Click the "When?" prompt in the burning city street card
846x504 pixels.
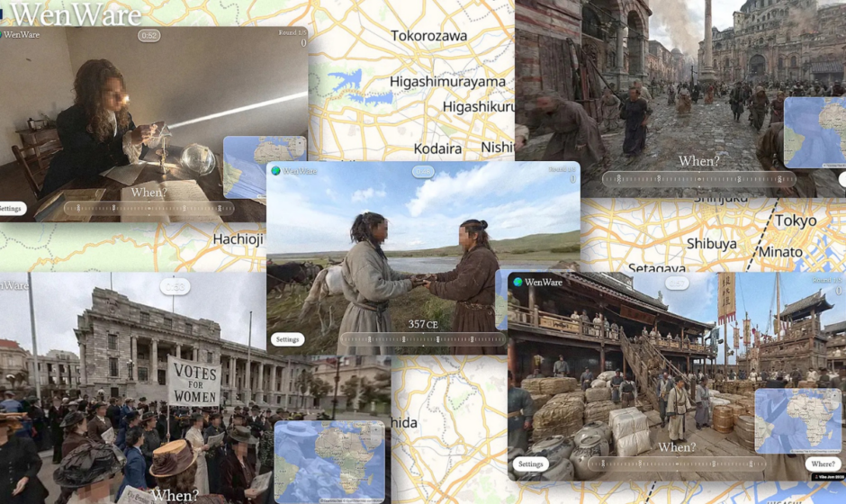(698, 161)
